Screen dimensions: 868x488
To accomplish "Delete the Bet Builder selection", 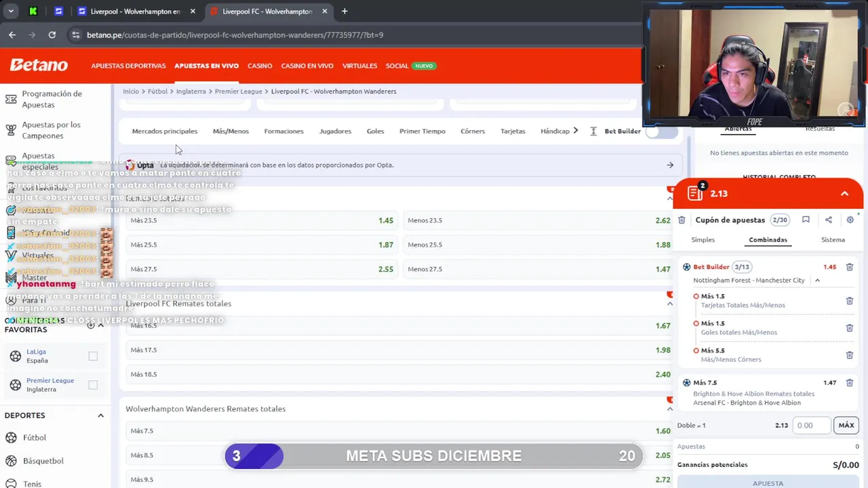I will tap(849, 267).
